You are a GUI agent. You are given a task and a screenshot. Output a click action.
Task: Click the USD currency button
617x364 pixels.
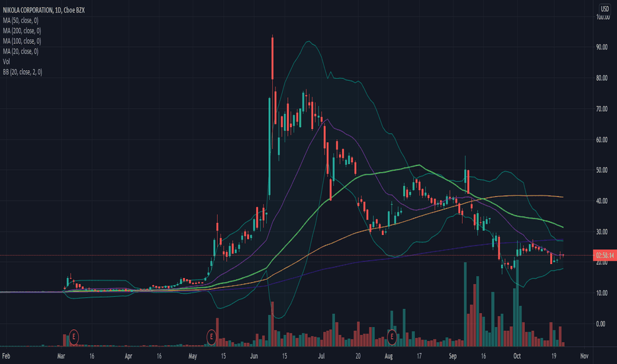pyautogui.click(x=604, y=9)
